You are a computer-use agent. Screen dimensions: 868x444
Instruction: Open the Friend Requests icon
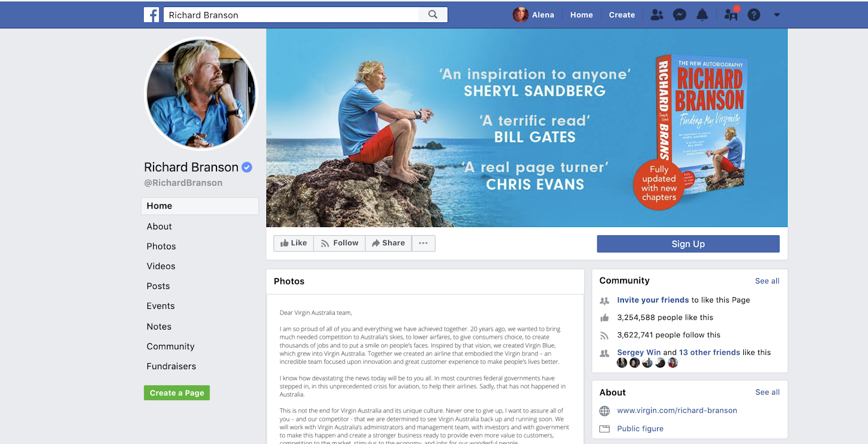tap(657, 15)
